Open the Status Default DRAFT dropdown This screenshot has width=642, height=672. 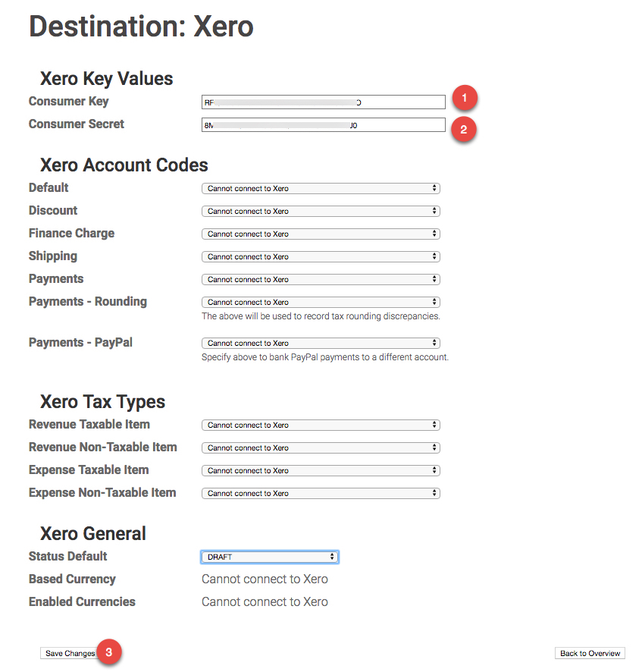pyautogui.click(x=270, y=557)
